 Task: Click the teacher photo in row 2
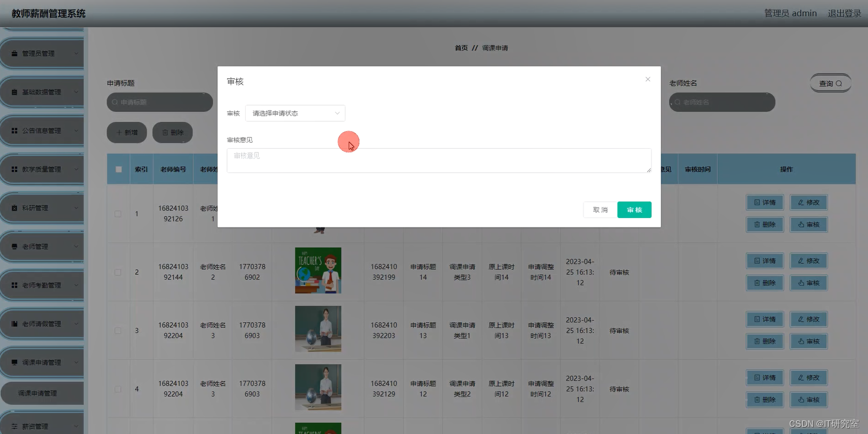(318, 270)
